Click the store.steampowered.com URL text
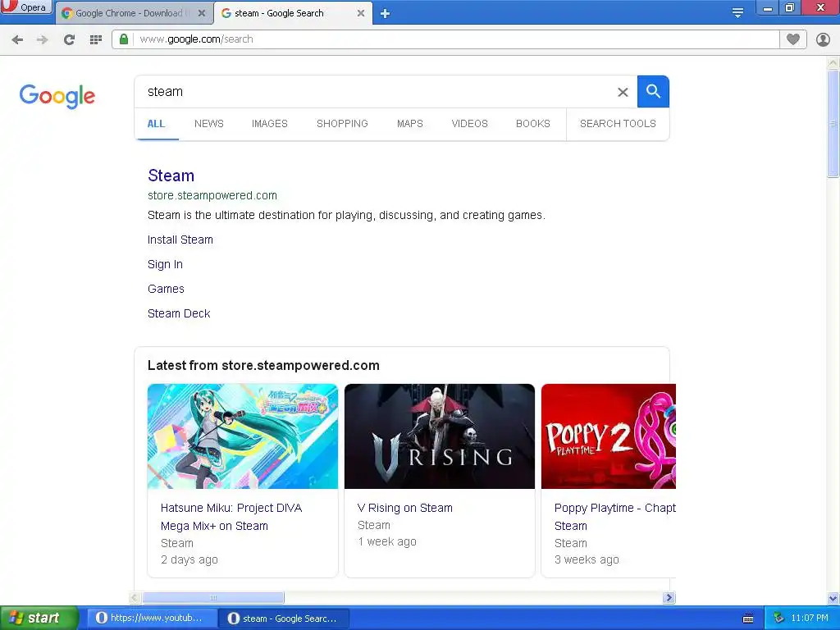 [x=212, y=195]
